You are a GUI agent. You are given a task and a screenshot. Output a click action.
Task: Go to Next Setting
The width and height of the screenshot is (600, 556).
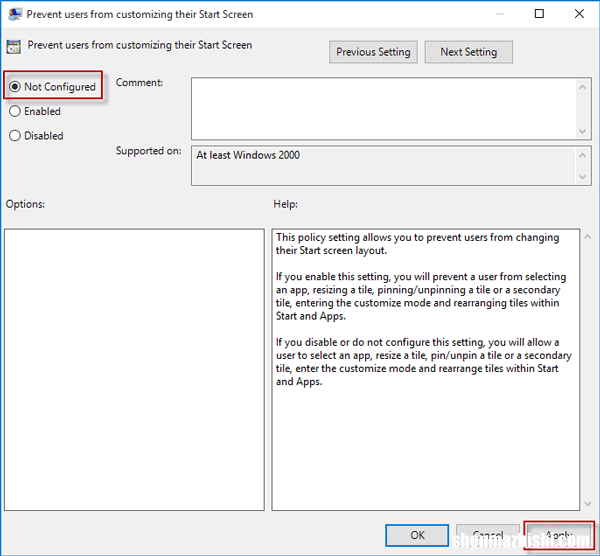468,52
